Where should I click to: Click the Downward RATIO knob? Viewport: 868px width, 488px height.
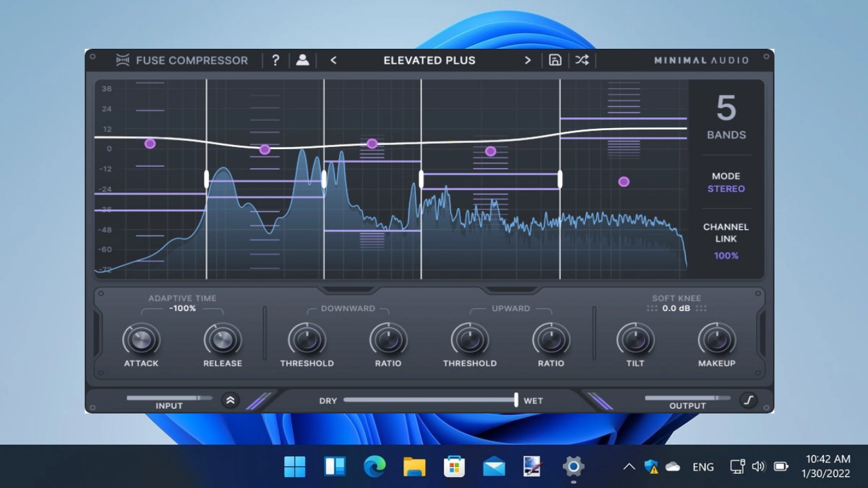click(389, 340)
